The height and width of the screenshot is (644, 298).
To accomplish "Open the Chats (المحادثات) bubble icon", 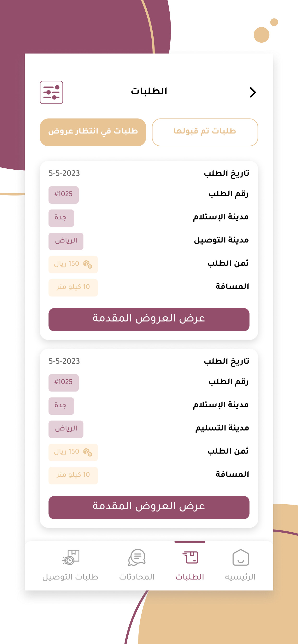I will point(137,558).
